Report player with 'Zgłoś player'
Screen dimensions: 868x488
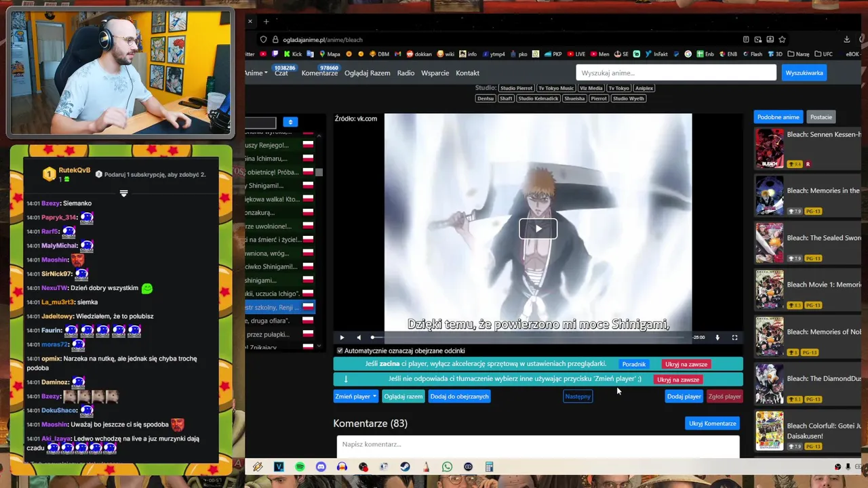[x=724, y=396]
